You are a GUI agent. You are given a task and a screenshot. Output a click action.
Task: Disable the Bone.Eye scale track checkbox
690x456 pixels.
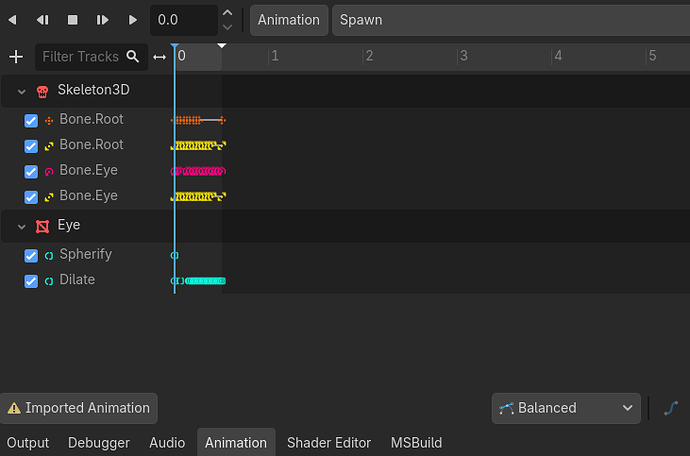coord(31,197)
